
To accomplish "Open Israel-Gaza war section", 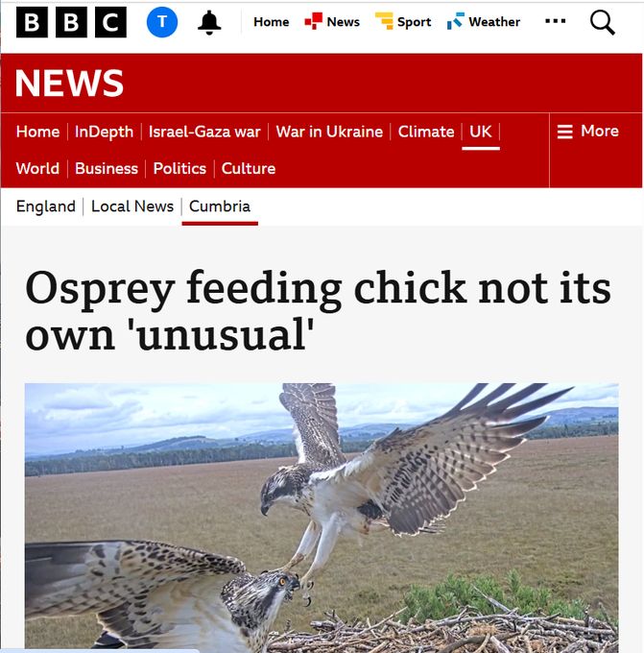I will (x=204, y=132).
